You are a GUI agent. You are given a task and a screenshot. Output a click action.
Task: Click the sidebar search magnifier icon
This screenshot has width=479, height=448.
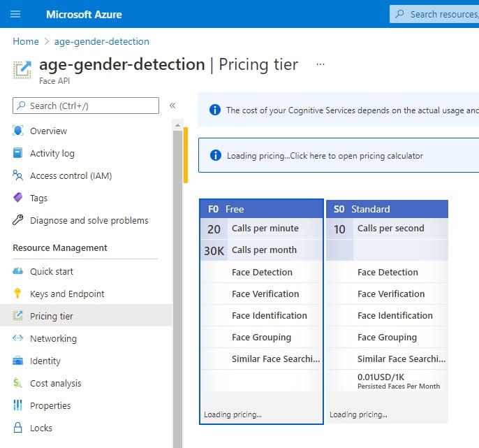point(21,106)
